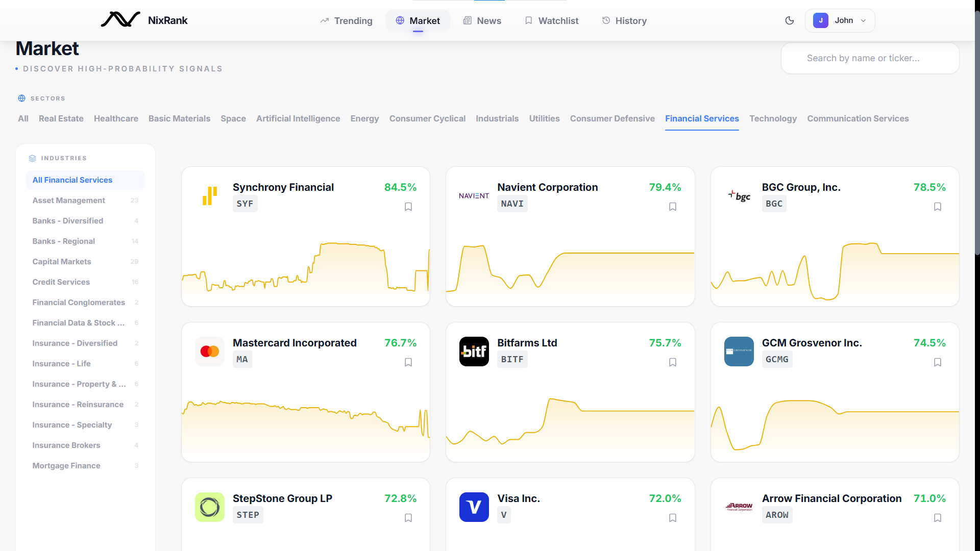
Task: Click the Synchrony Financial logo icon
Action: [x=210, y=196]
